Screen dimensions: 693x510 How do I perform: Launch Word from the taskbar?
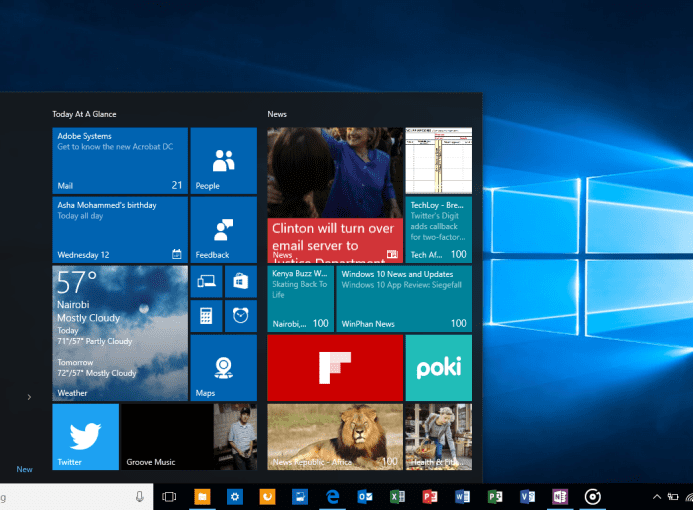pos(462,497)
